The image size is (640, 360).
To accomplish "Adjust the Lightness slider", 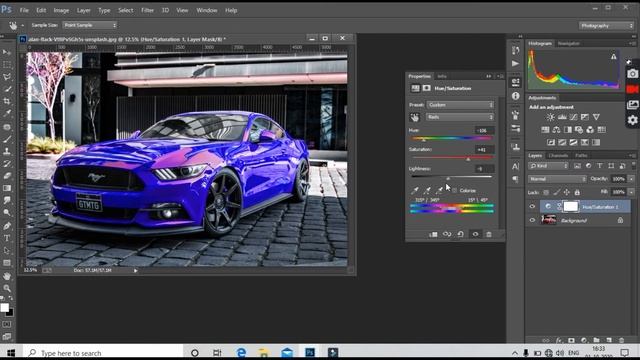I will (x=452, y=177).
